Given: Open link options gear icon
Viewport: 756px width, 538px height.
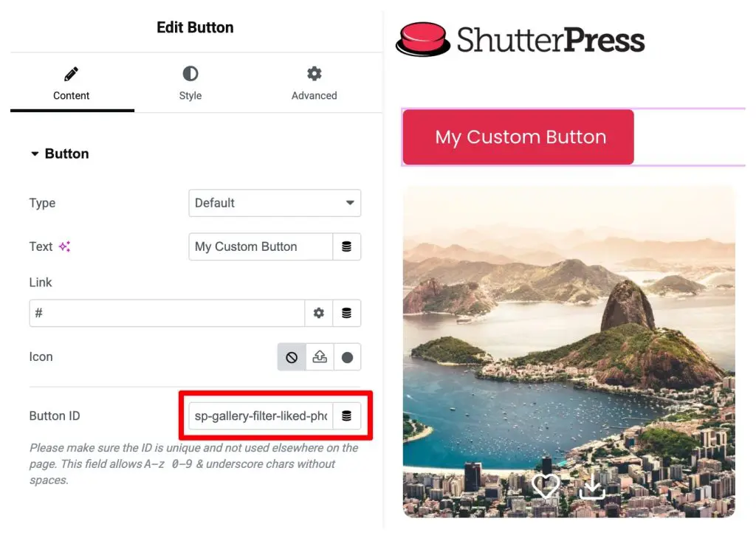Looking at the screenshot, I should (319, 313).
